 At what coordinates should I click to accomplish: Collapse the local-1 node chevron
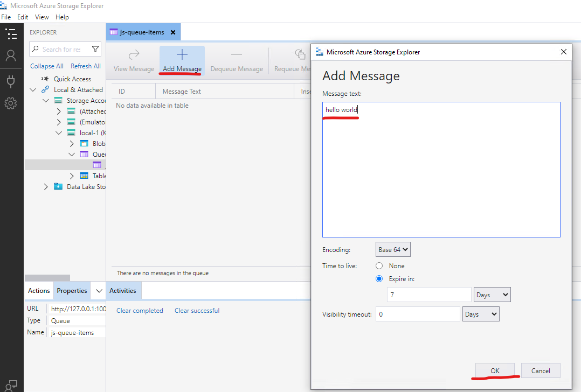59,132
